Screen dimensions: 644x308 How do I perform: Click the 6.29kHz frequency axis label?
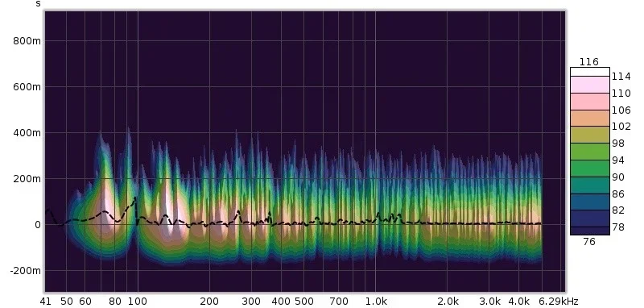coord(559,302)
